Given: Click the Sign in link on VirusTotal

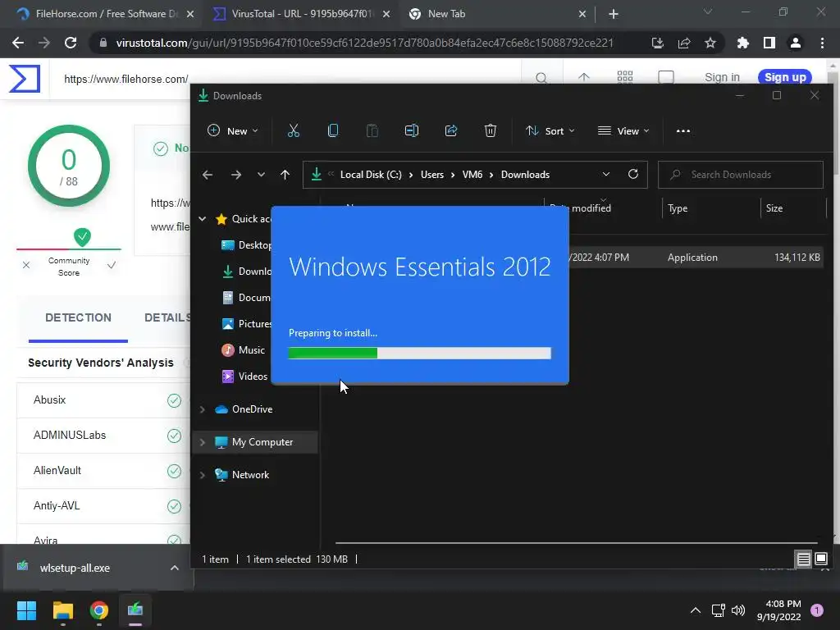Looking at the screenshot, I should [x=722, y=77].
